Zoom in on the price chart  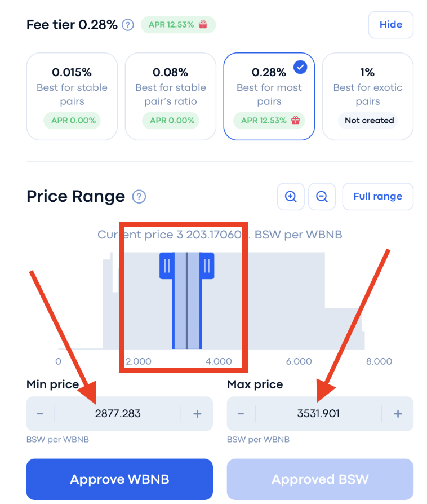pos(291,197)
